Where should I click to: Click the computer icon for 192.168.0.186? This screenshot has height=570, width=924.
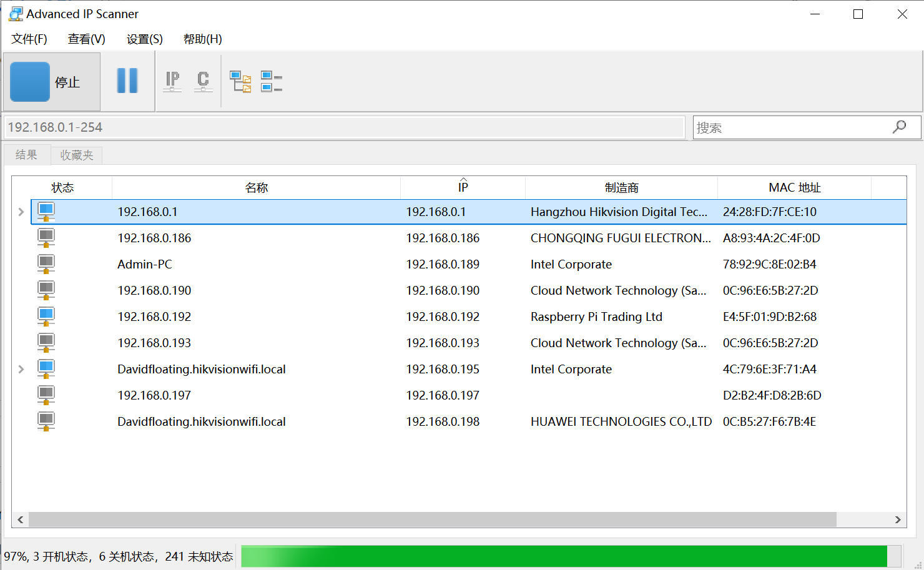coord(46,238)
